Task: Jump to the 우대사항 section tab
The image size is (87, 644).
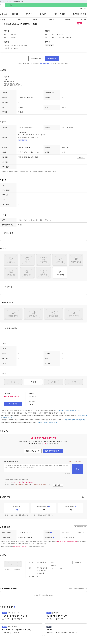Action: (x=35, y=20)
